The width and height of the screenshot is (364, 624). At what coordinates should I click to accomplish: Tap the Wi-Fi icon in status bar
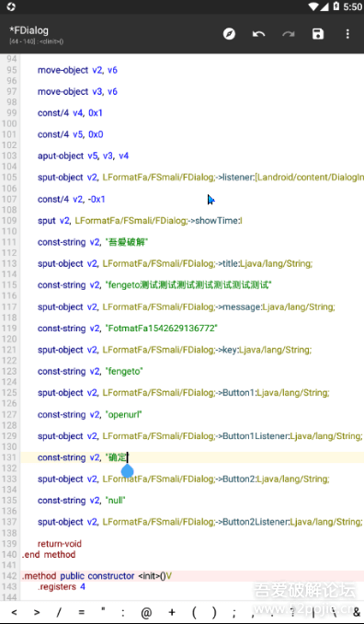(314, 6)
